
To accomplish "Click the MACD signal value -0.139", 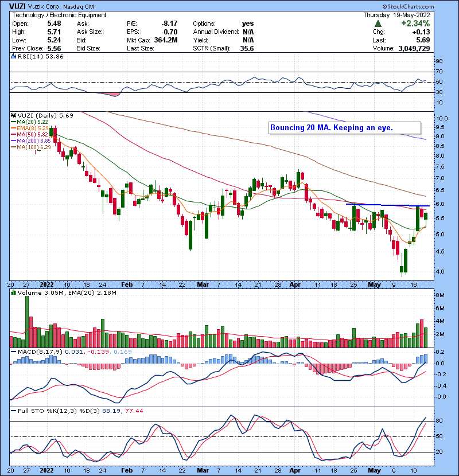I will click(99, 352).
